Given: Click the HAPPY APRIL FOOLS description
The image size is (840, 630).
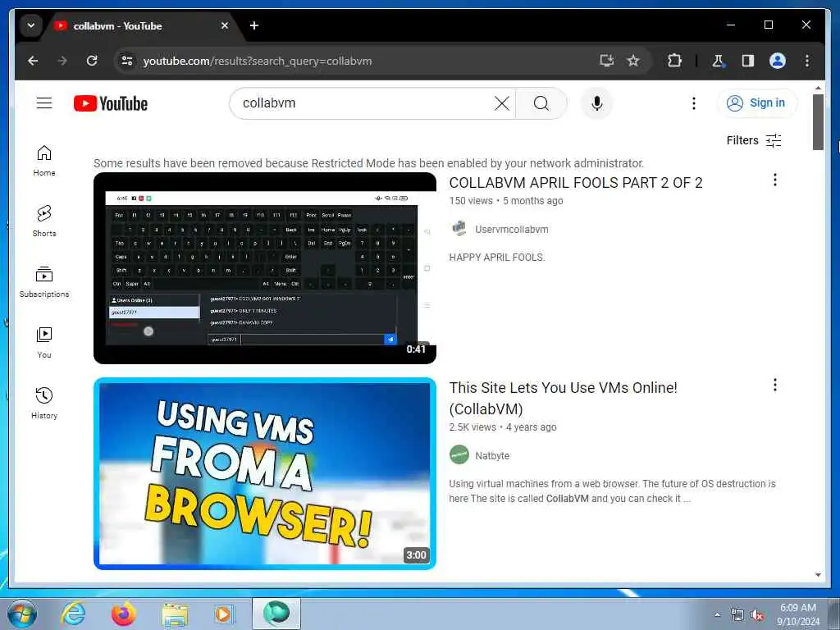Looking at the screenshot, I should coord(496,257).
